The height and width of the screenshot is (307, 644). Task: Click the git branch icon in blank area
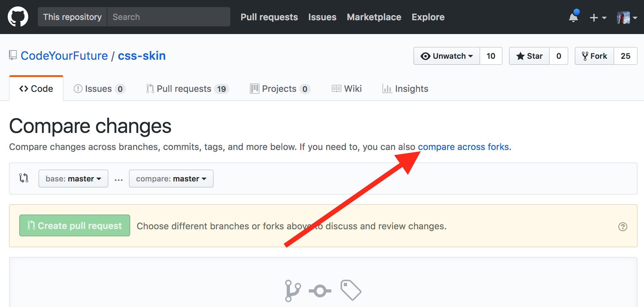point(292,291)
